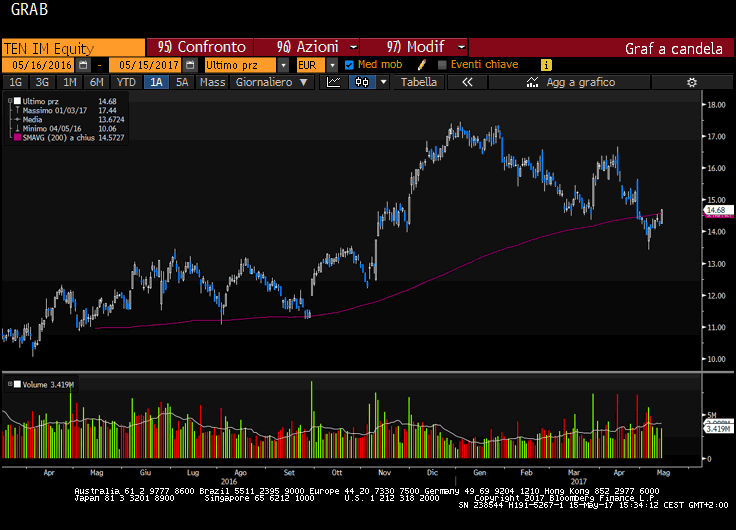Click the Gen month axis label
736x530 pixels.
point(479,473)
